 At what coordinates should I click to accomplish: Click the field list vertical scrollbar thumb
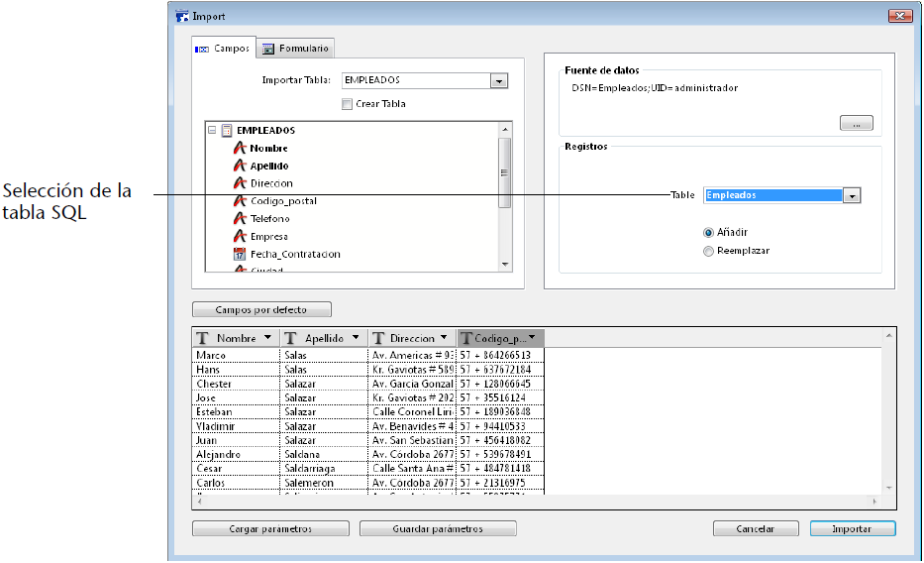click(x=505, y=172)
